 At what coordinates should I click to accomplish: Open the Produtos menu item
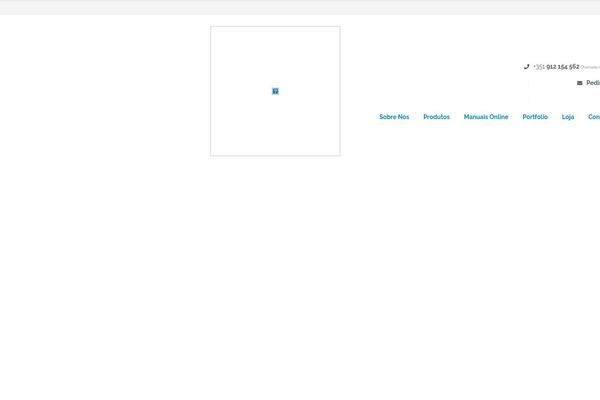tap(436, 117)
